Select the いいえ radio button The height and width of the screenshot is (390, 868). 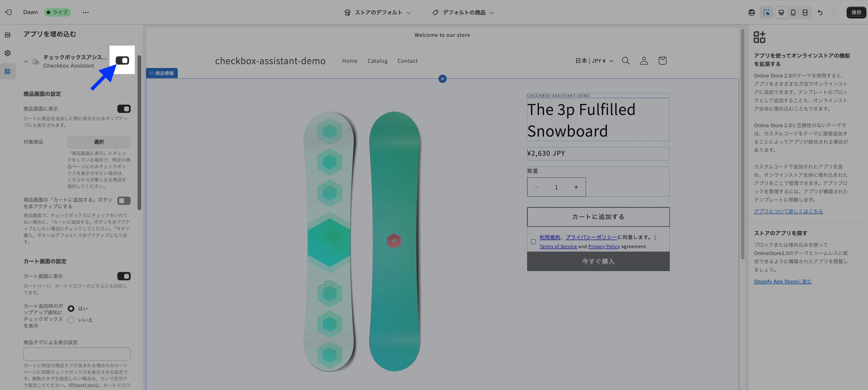71,320
